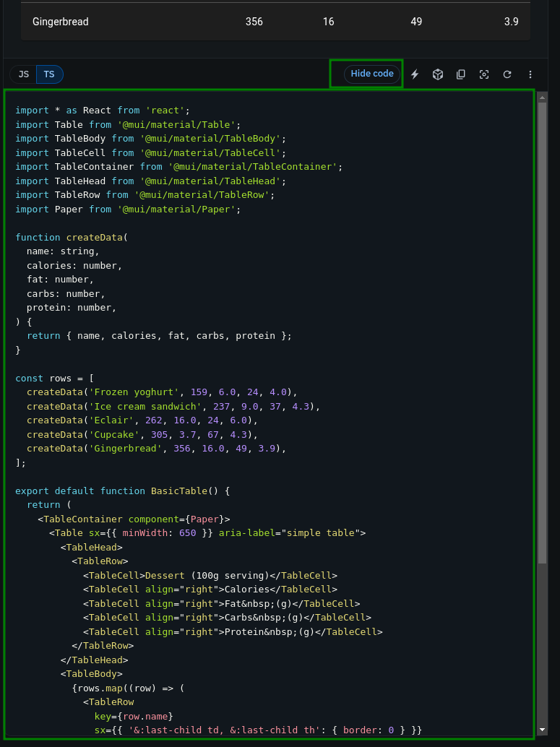Click the 'const rows = [' code line
Viewport: 560px width, 747px height.
[x=55, y=378]
